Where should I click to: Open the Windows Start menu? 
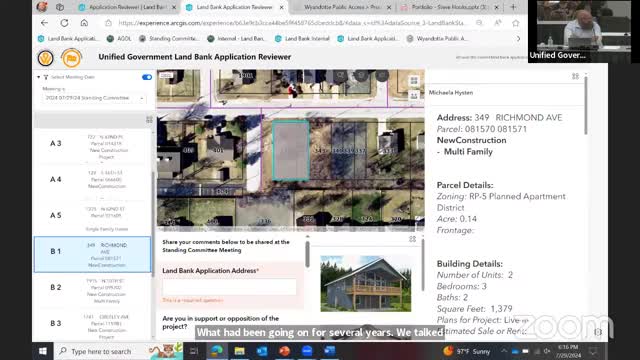point(42,351)
